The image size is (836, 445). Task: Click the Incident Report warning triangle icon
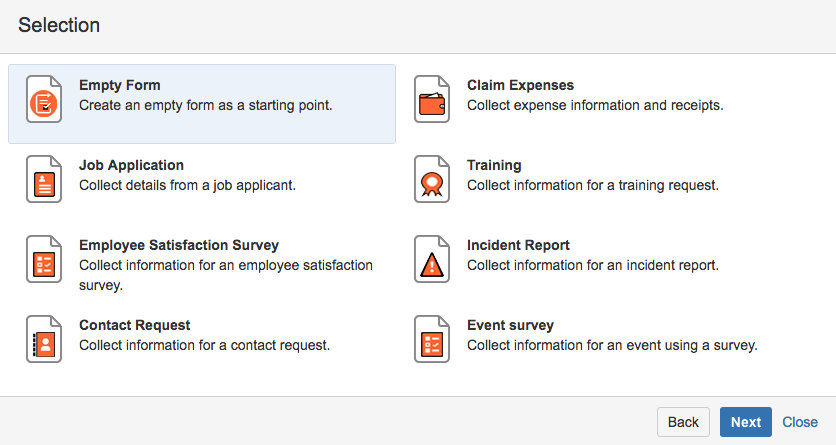click(431, 260)
